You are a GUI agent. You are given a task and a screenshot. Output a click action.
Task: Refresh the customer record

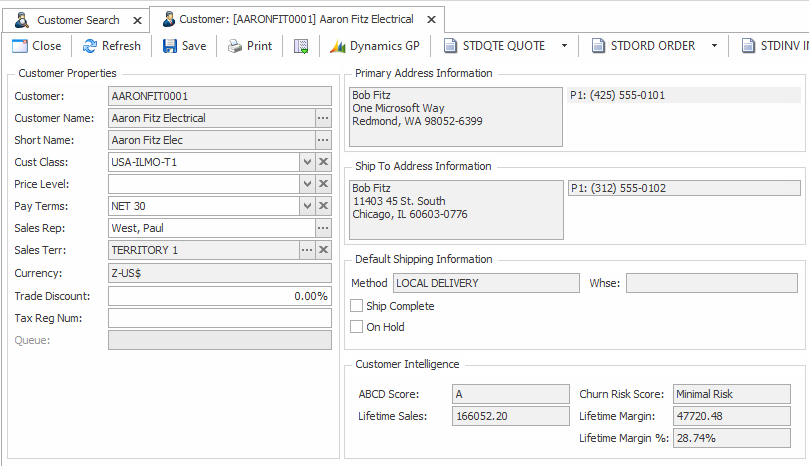coord(111,46)
